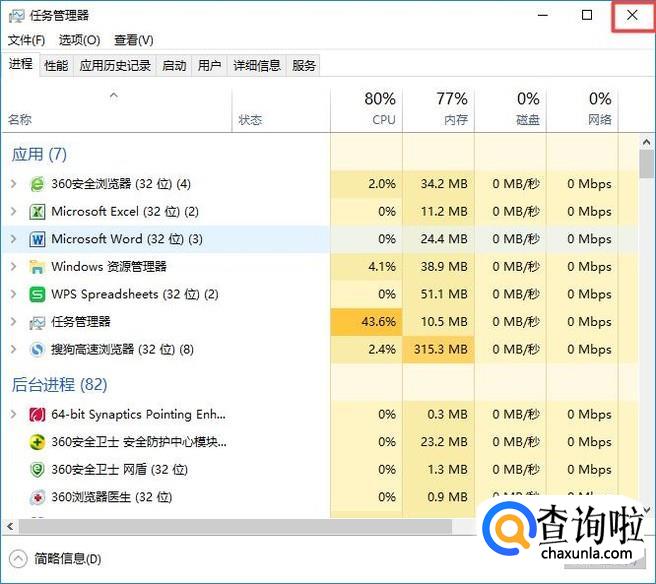656x584 pixels.
Task: Switch to the 用户 tab
Action: [x=209, y=66]
